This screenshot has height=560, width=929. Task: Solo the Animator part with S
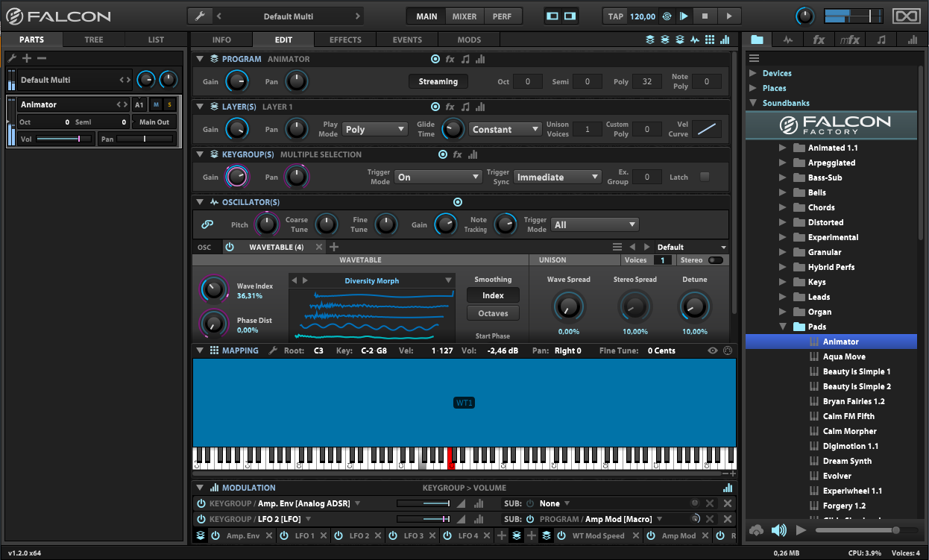[x=169, y=104]
